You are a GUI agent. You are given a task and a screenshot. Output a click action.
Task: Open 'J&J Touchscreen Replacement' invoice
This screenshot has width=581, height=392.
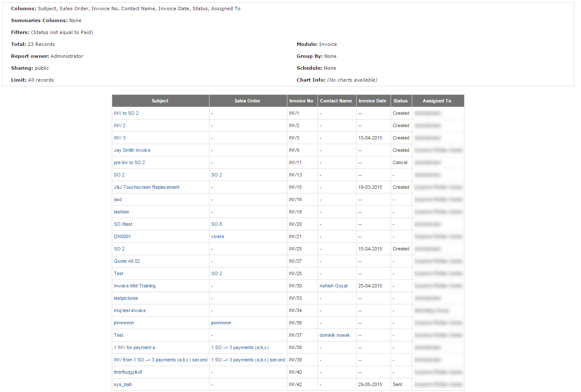147,187
